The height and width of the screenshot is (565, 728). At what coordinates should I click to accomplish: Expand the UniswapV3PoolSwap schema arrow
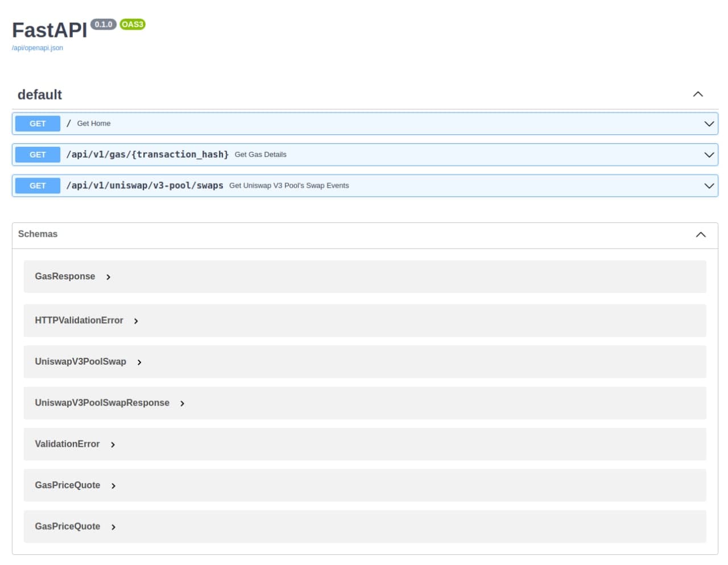click(x=139, y=362)
